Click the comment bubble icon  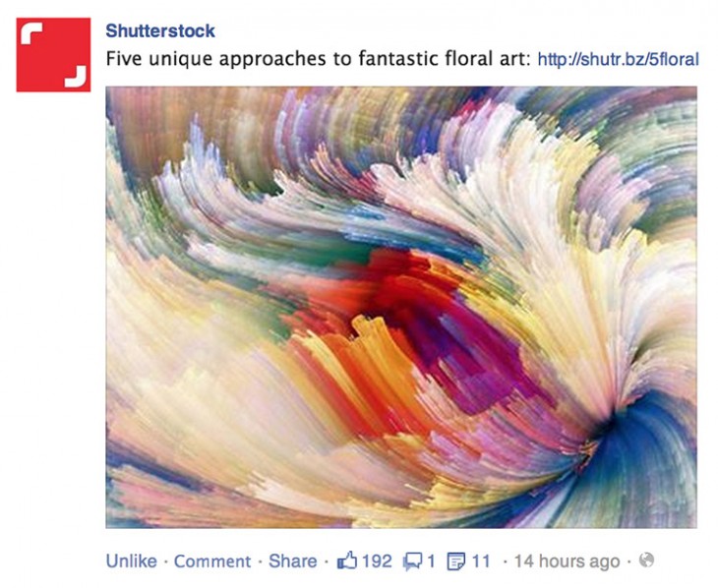412,561
